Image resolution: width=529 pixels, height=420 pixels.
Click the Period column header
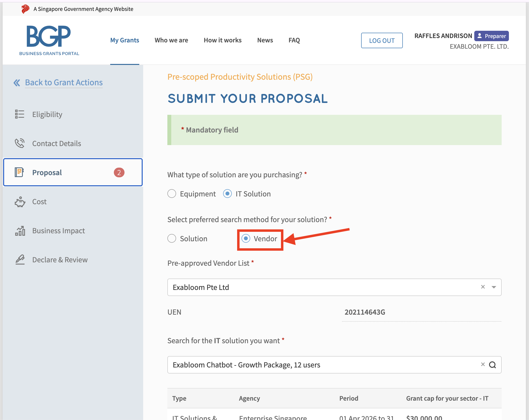[349, 398]
